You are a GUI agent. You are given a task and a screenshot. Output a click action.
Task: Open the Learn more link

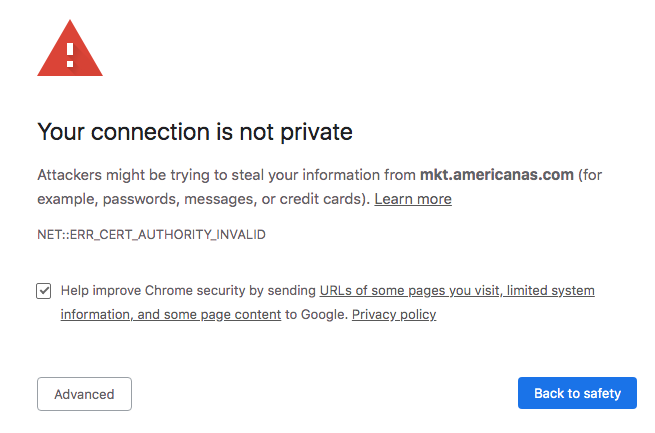(412, 199)
